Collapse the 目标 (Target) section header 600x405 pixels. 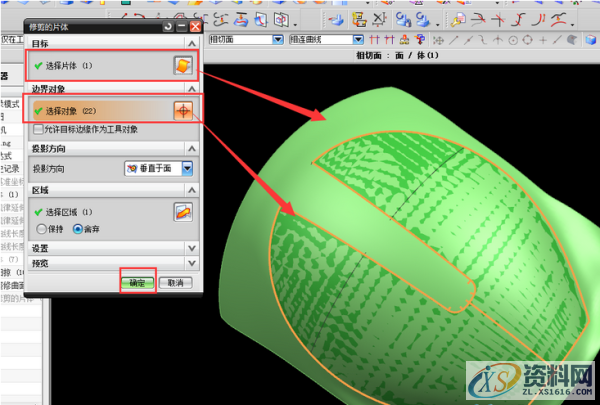(x=112, y=45)
